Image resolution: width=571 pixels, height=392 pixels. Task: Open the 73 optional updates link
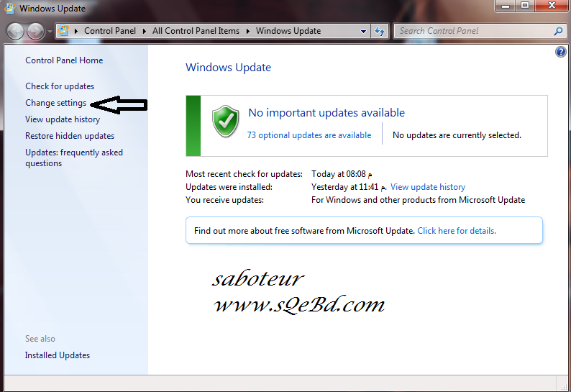point(309,135)
